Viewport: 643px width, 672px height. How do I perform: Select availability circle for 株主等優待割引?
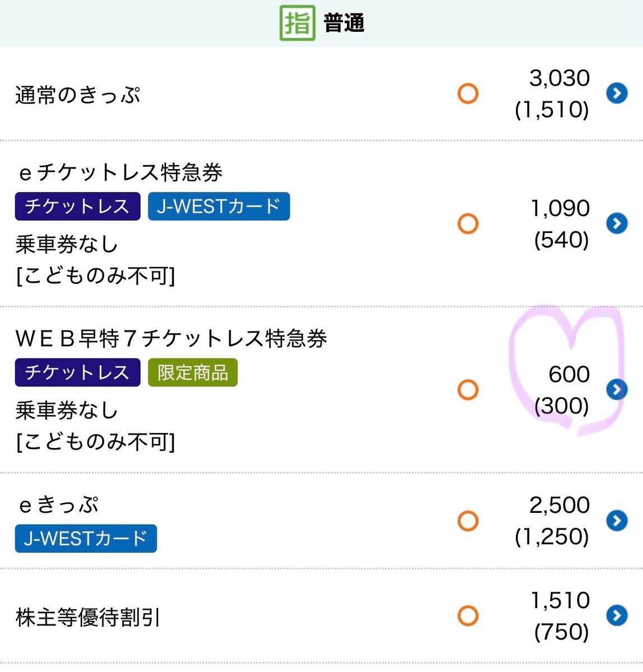pyautogui.click(x=468, y=615)
